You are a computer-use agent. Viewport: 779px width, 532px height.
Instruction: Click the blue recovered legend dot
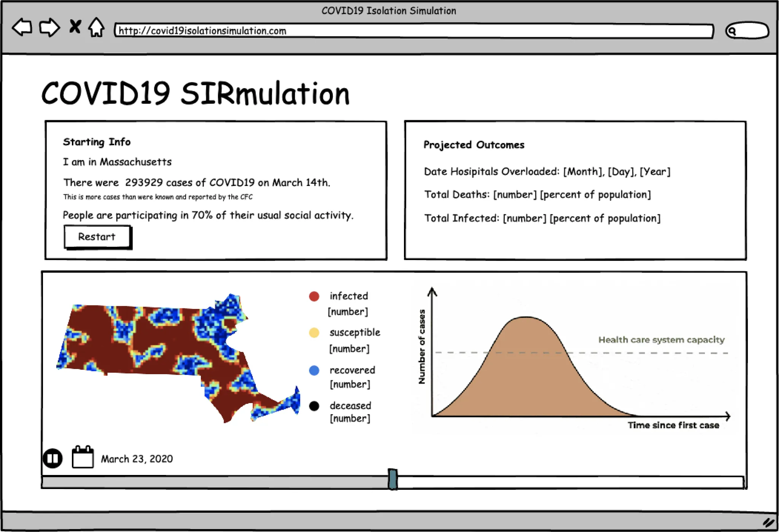pyautogui.click(x=314, y=370)
